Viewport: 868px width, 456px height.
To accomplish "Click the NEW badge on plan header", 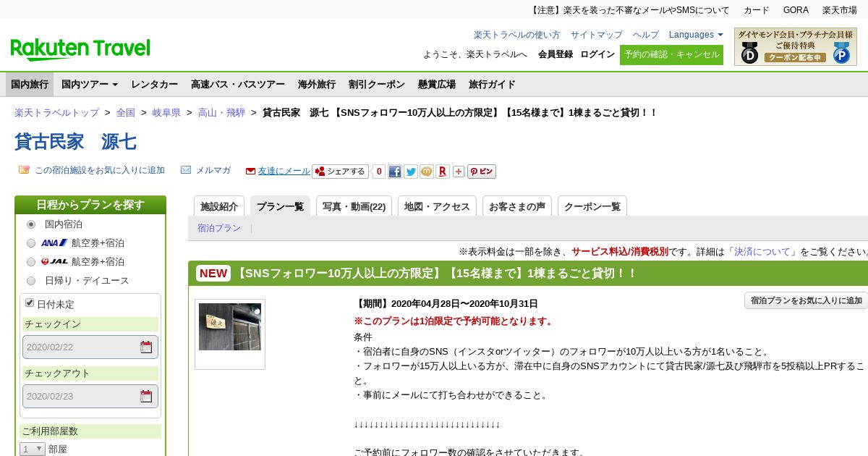I will point(213,273).
